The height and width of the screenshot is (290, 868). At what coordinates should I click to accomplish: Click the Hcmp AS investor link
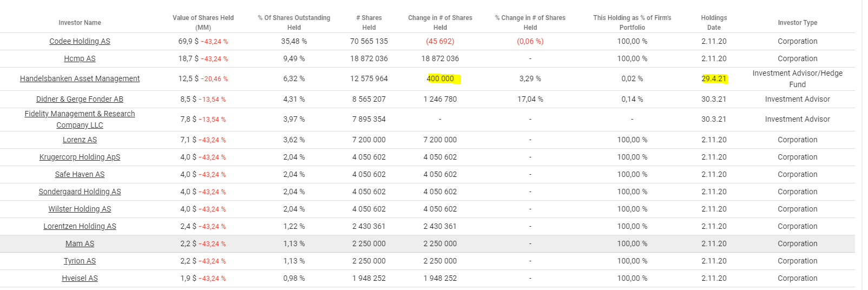80,58
